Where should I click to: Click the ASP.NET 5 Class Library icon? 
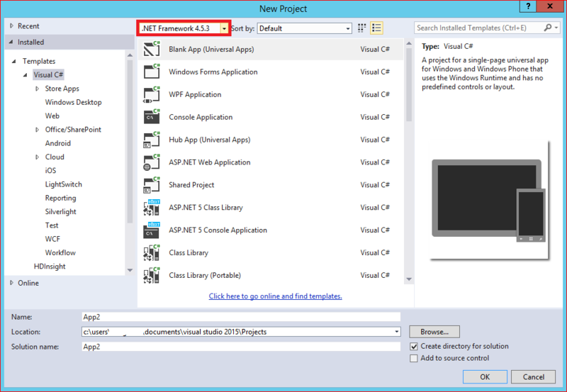152,207
